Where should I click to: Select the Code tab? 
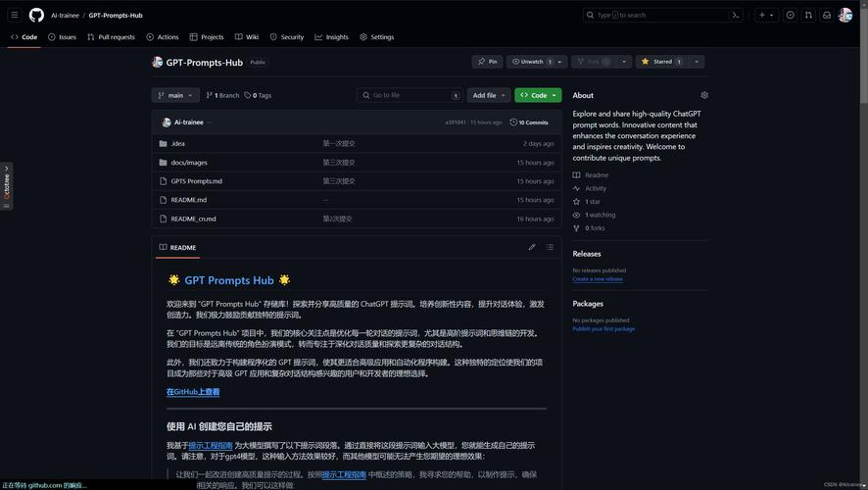pos(24,37)
